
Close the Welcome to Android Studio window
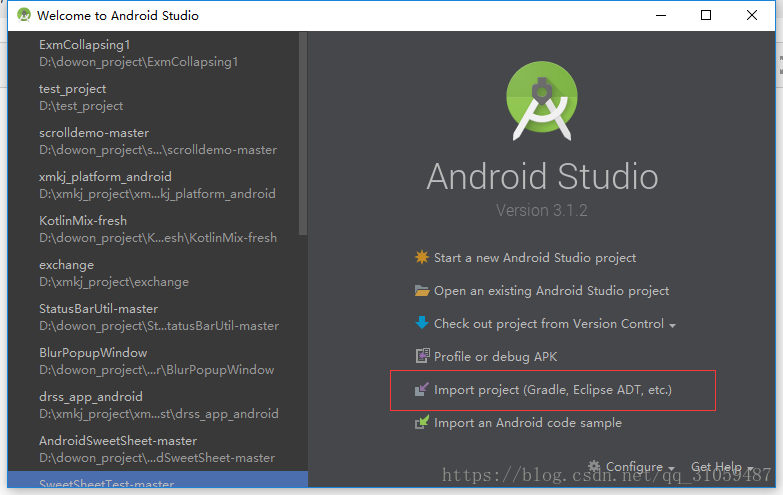coord(752,15)
